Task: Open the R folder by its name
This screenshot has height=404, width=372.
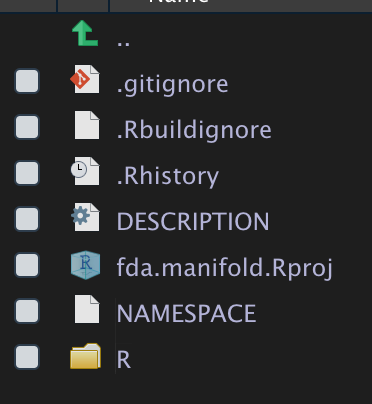Action: click(124, 360)
